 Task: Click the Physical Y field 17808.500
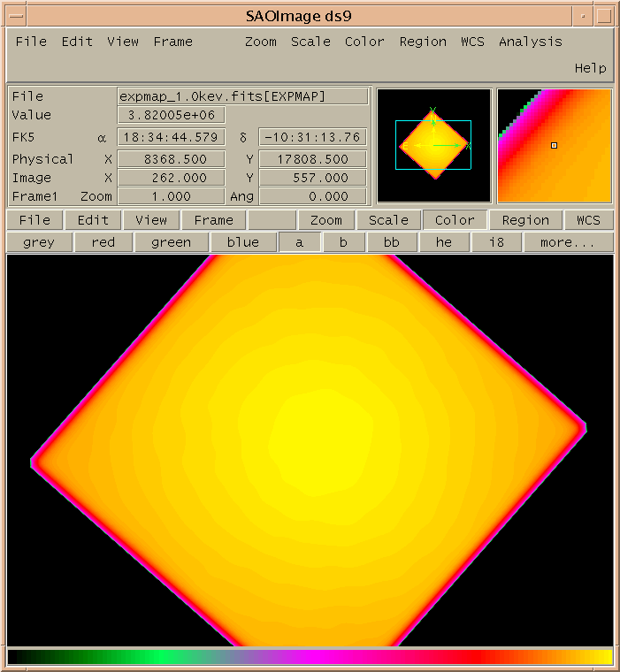tap(312, 159)
